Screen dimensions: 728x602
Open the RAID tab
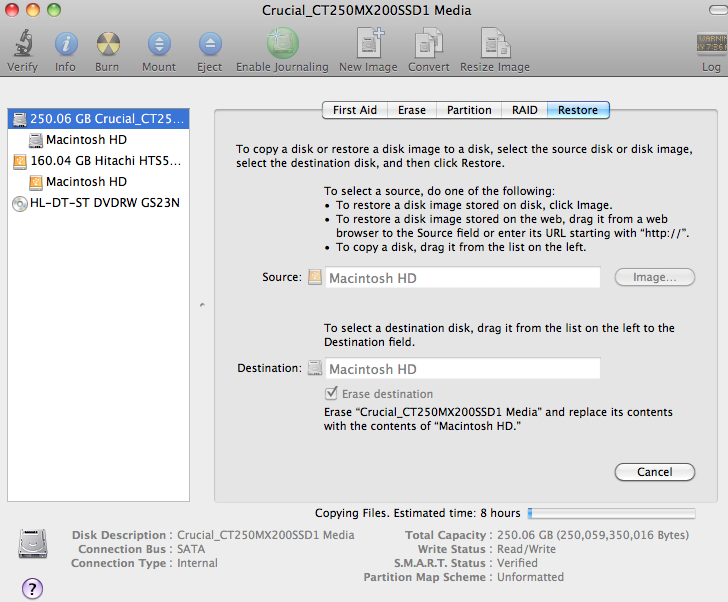(525, 110)
